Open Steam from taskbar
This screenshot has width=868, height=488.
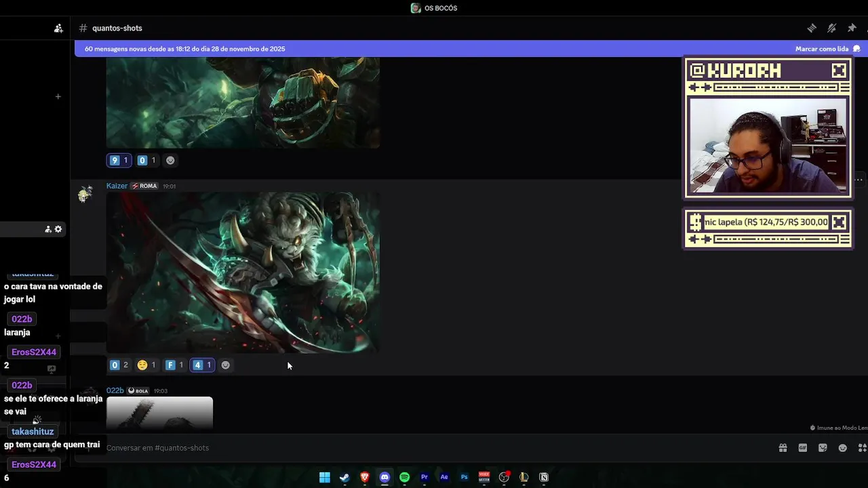(344, 477)
